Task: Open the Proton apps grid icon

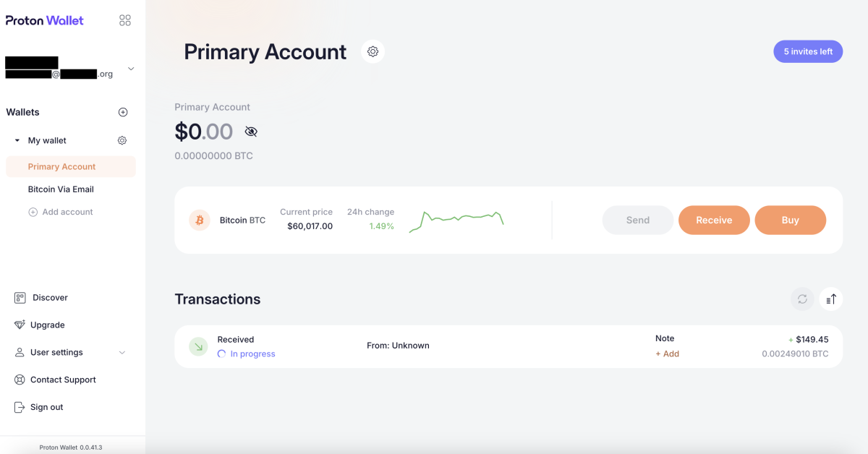Action: 125,20
